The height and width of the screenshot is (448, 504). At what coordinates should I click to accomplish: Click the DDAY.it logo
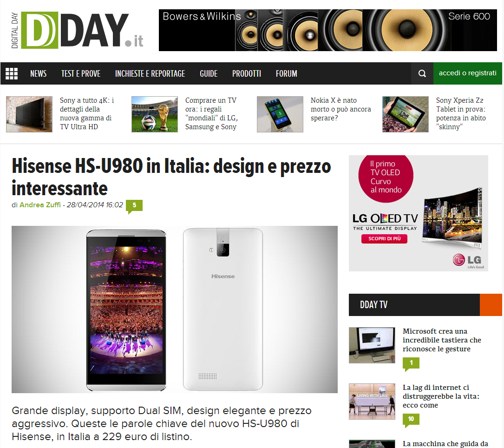point(77,30)
